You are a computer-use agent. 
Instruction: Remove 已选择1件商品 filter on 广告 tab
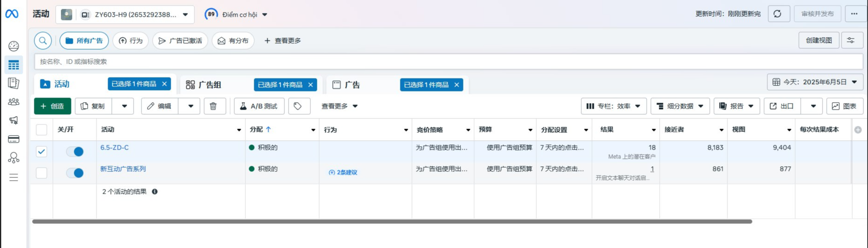coord(457,85)
